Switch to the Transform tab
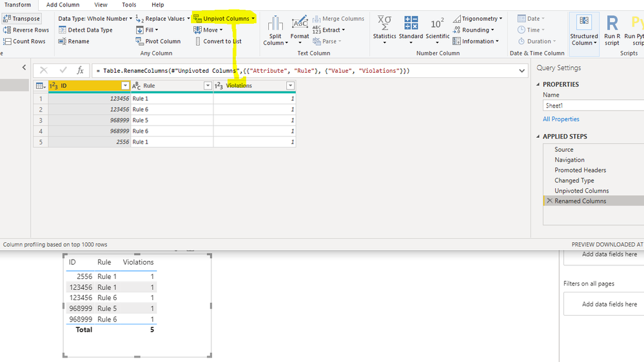 pos(17,5)
